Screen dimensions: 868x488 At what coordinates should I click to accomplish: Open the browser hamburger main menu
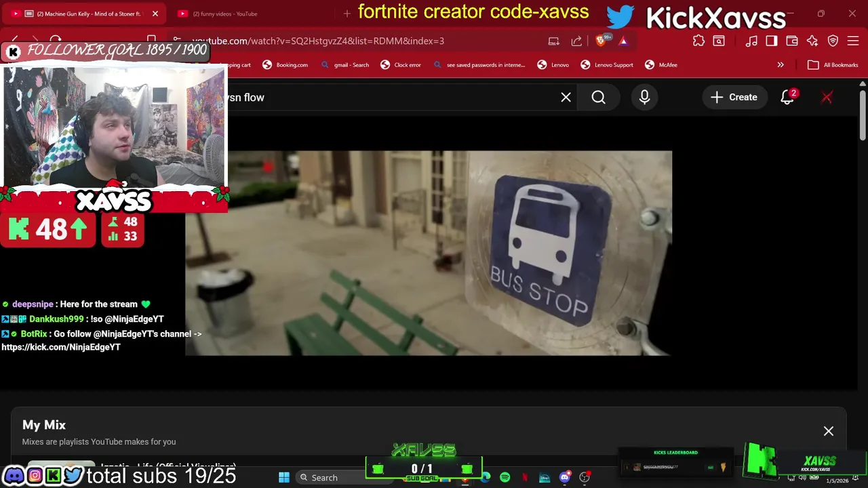click(853, 41)
